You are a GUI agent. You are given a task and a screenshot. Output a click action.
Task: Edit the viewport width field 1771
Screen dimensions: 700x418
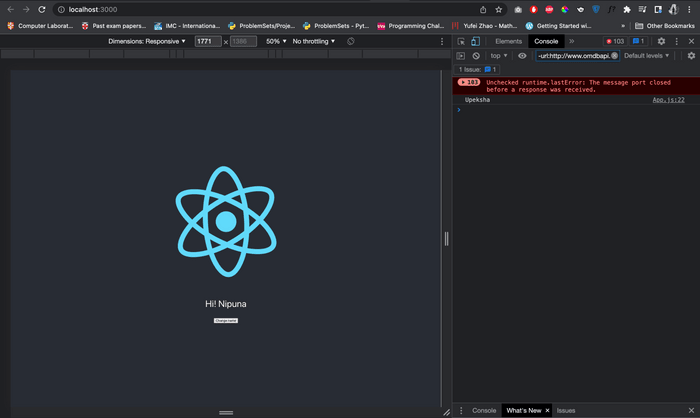tap(208, 41)
